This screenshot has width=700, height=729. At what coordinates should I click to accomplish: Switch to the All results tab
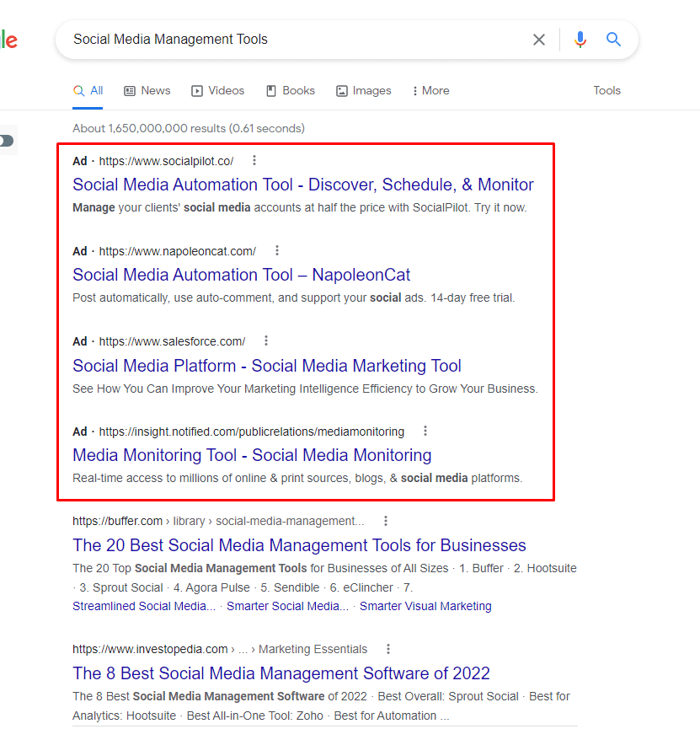pyautogui.click(x=88, y=90)
